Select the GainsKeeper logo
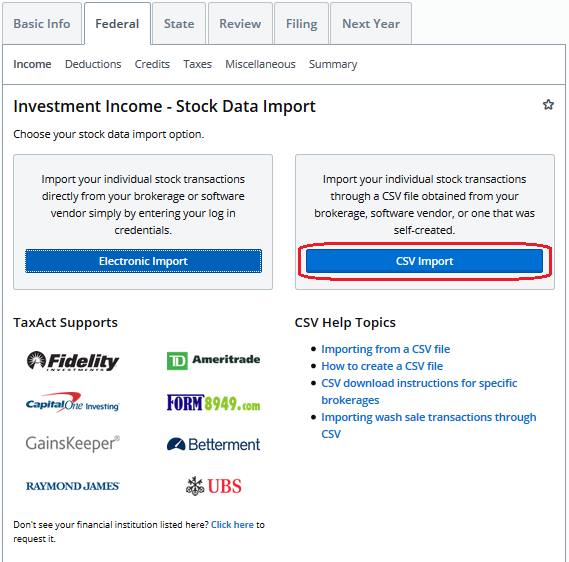 coord(73,443)
